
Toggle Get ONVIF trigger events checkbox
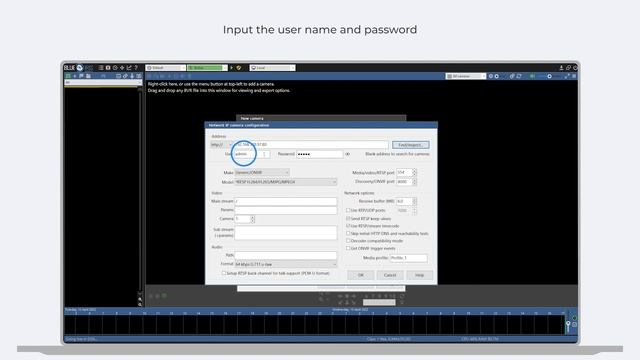point(348,248)
